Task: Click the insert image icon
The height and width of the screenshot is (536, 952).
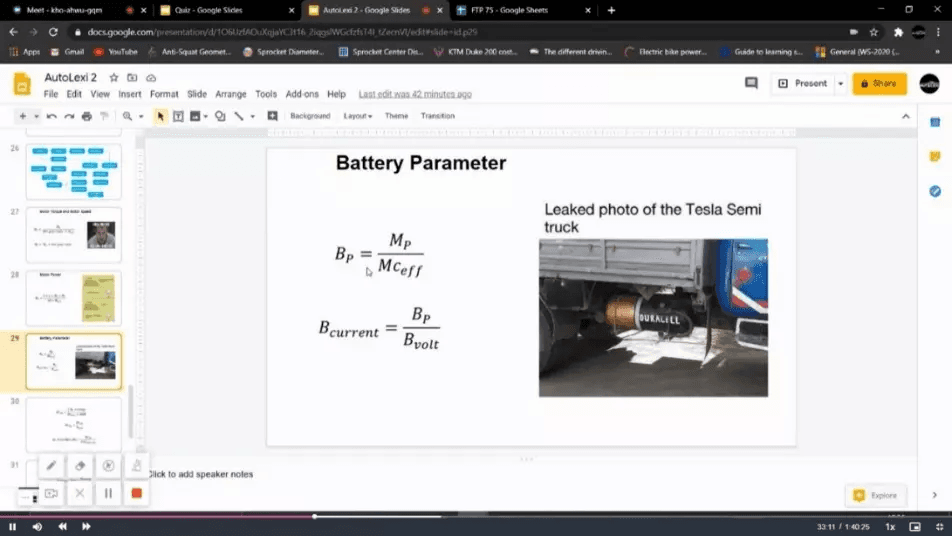Action: click(195, 116)
